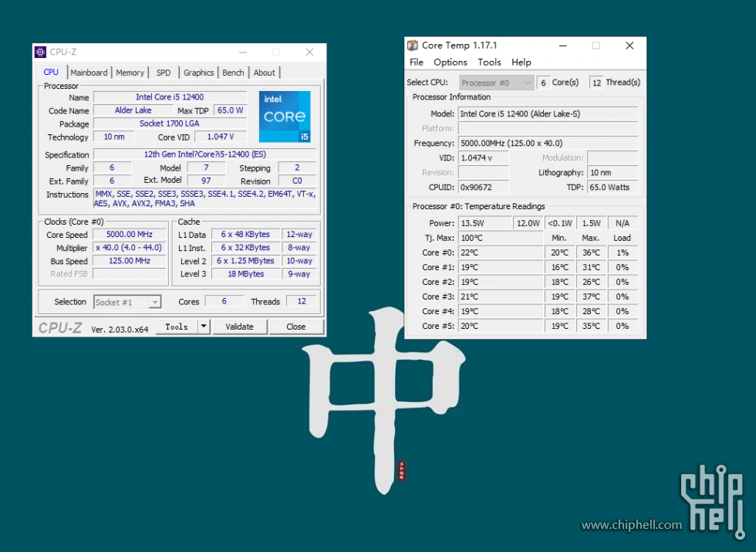This screenshot has width=756, height=552.
Task: Open the About tab in CPU-Z
Action: (x=264, y=73)
